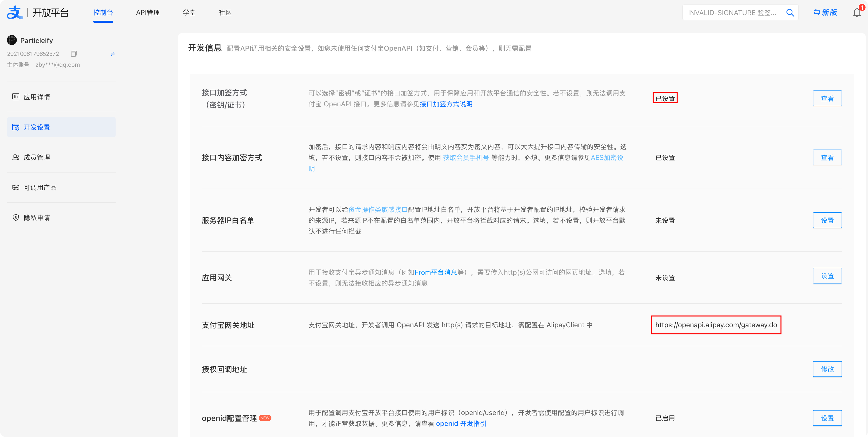Click the 成员管理 sidebar icon

(16, 157)
